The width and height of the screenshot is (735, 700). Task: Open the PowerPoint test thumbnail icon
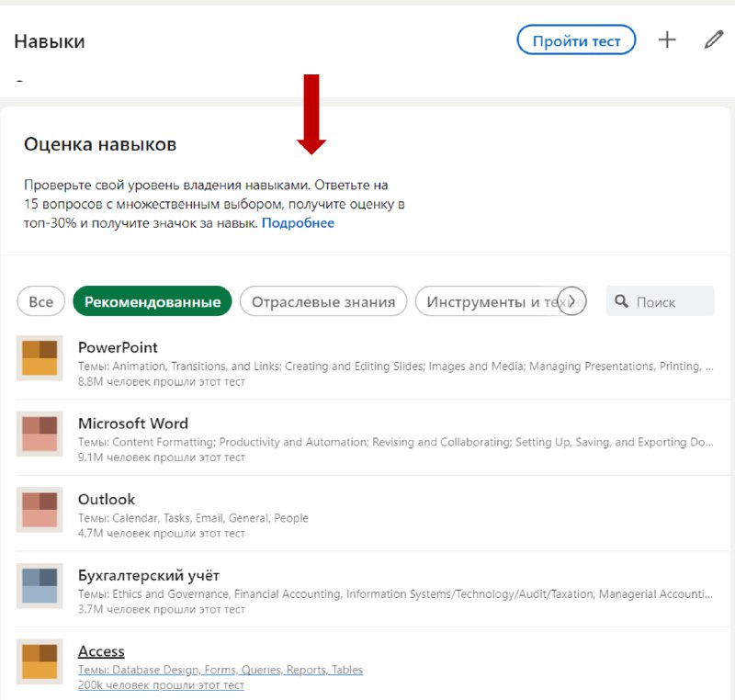click(40, 358)
